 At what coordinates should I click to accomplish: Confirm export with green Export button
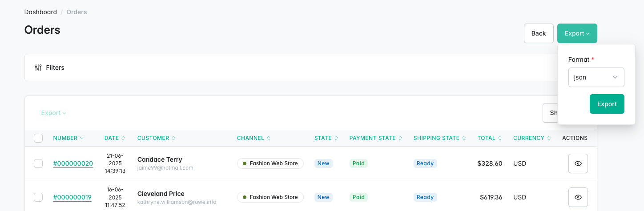click(x=607, y=104)
